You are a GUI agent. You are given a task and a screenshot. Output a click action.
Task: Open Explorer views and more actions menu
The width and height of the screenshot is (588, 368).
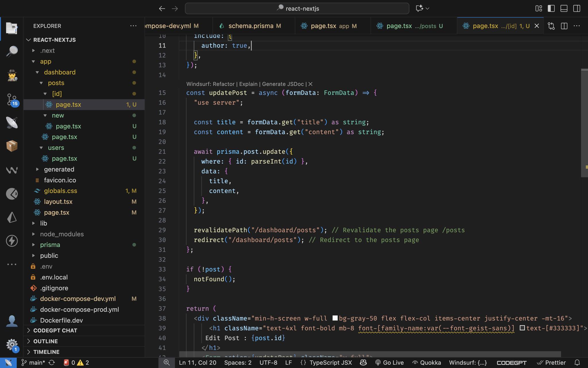pos(133,26)
